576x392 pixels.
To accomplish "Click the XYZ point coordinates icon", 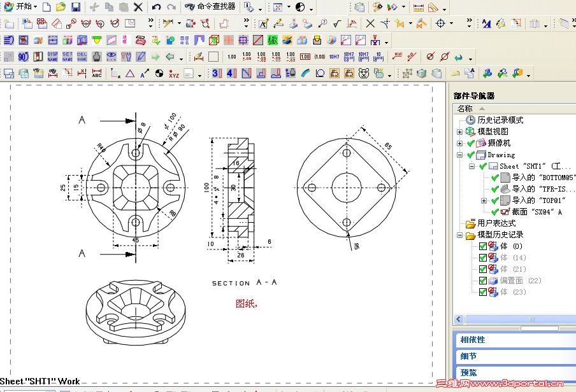I will tap(174, 74).
